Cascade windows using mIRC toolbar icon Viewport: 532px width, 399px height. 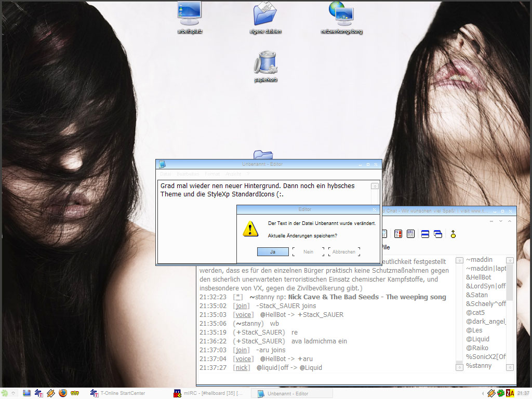(437, 234)
